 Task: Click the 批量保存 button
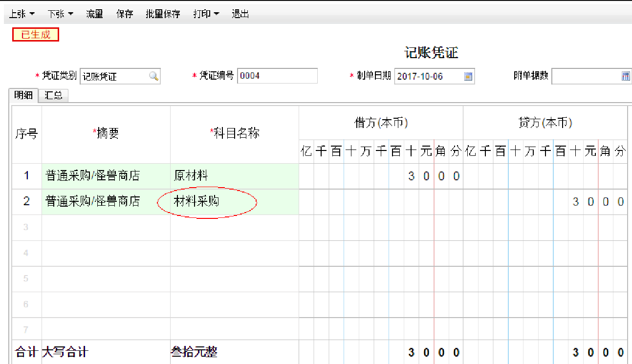click(163, 14)
